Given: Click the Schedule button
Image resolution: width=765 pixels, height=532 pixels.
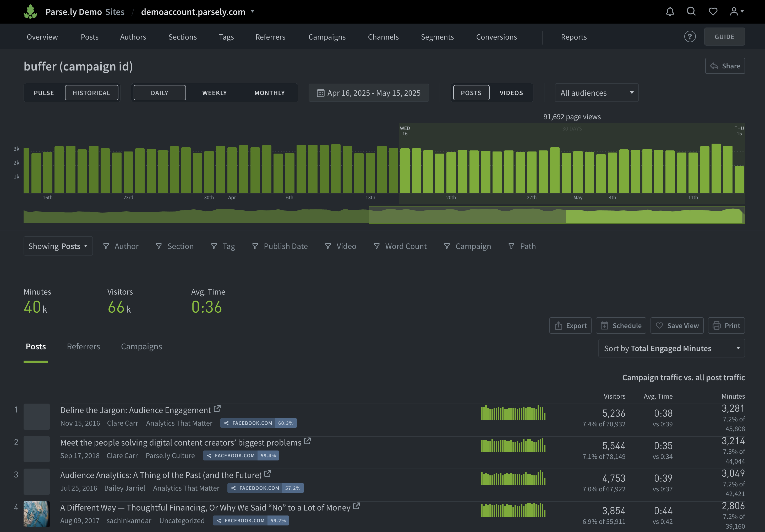Looking at the screenshot, I should coord(621,325).
